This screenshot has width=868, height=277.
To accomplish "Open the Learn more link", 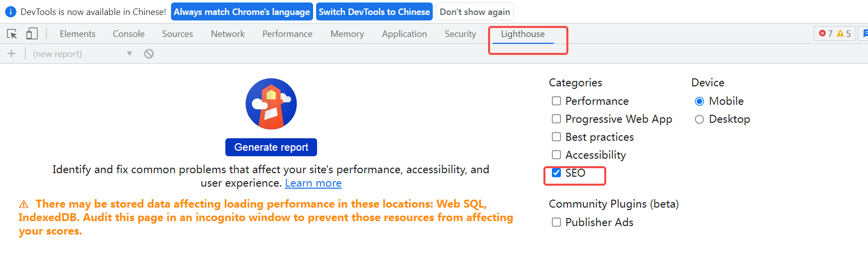I will pyautogui.click(x=313, y=183).
